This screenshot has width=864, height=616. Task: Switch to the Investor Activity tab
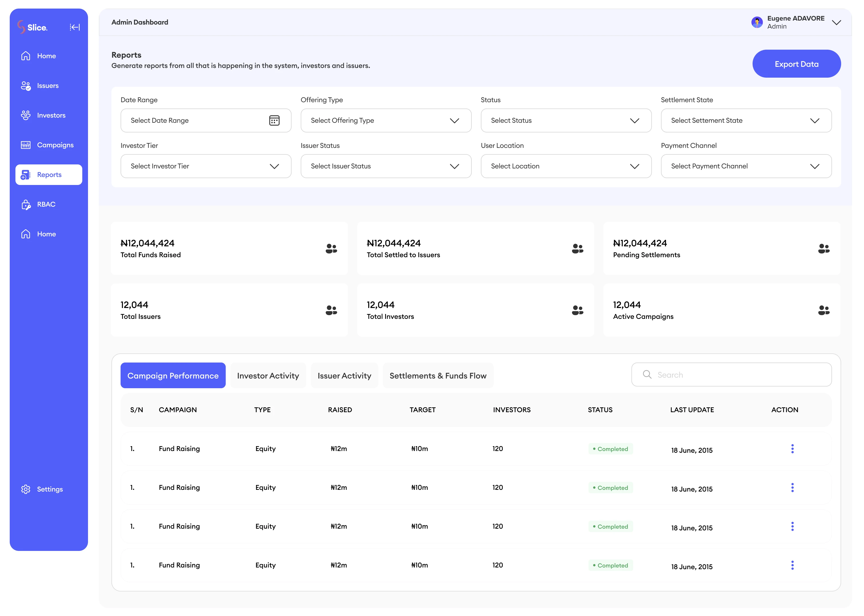[268, 376]
